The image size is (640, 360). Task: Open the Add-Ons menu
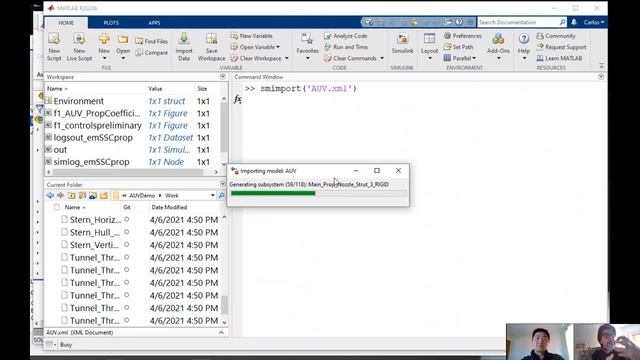tap(498, 47)
